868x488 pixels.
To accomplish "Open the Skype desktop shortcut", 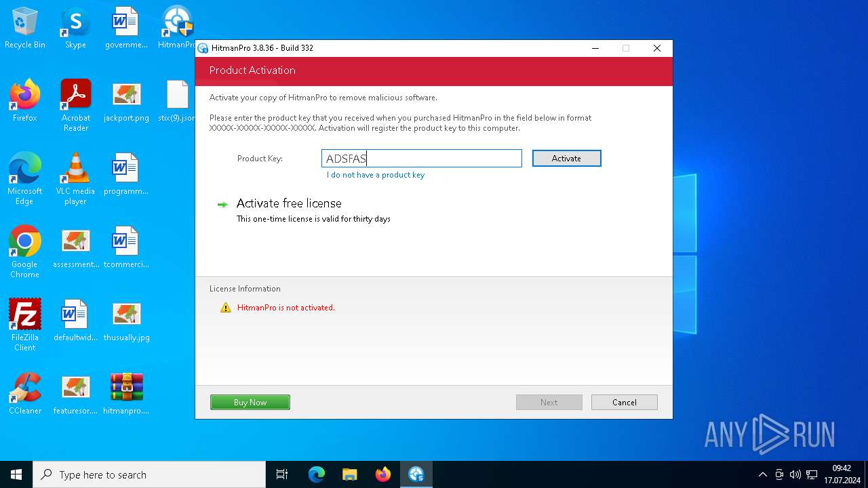I will pos(75,28).
